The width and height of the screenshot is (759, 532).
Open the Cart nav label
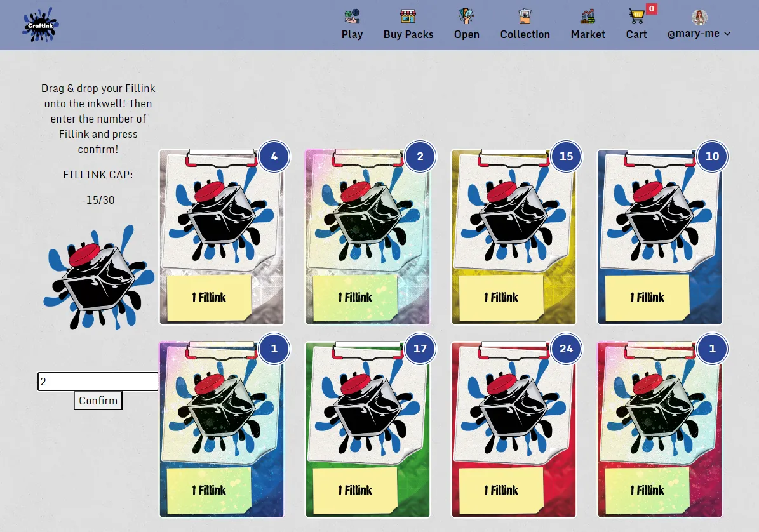click(636, 34)
